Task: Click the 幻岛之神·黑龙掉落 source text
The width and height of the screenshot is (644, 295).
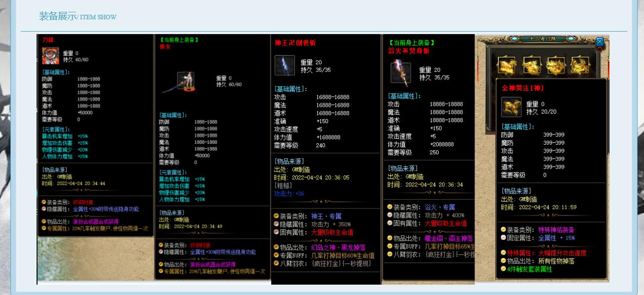Action: tap(338, 247)
